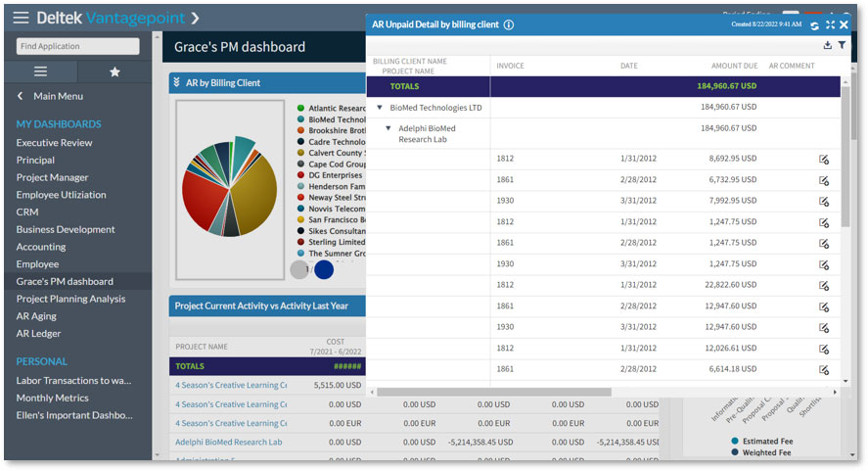Open the AR Aging dashboard

[x=36, y=316]
